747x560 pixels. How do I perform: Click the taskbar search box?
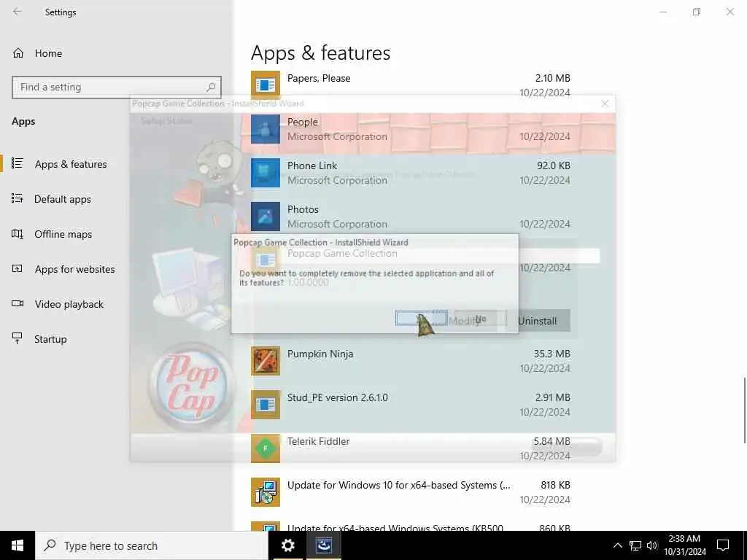pos(152,545)
